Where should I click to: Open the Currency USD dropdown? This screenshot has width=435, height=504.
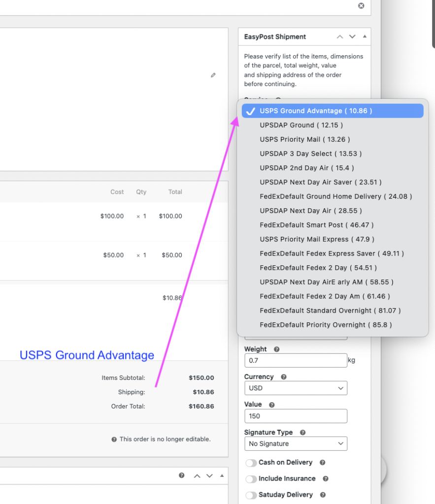(296, 388)
